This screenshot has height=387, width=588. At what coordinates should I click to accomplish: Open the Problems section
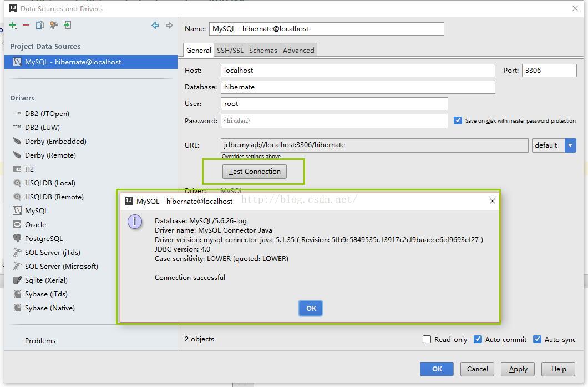click(x=40, y=340)
